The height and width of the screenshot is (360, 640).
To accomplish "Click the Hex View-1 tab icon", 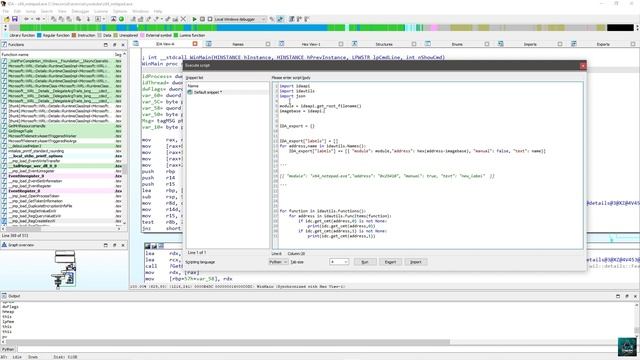I will pos(282,44).
